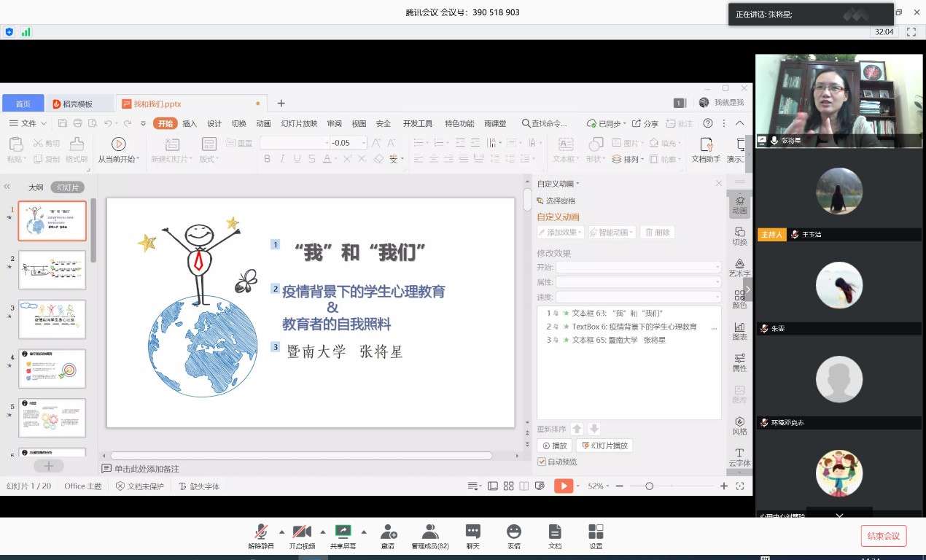The width and height of the screenshot is (926, 560).
Task: Open the 动画 animation side panel icon
Action: (x=739, y=203)
